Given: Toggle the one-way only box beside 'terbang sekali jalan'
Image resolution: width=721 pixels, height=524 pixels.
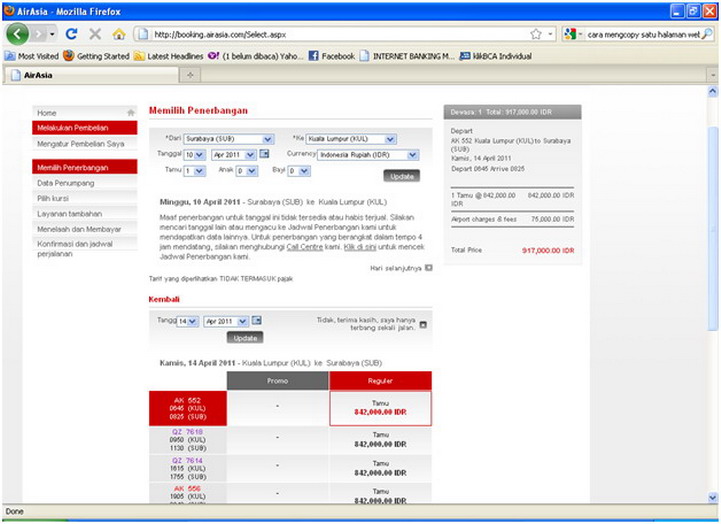Looking at the screenshot, I should [x=423, y=324].
